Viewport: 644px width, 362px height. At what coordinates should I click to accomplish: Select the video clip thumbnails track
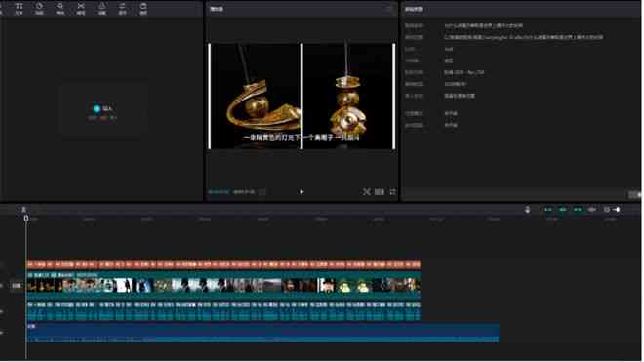223,285
